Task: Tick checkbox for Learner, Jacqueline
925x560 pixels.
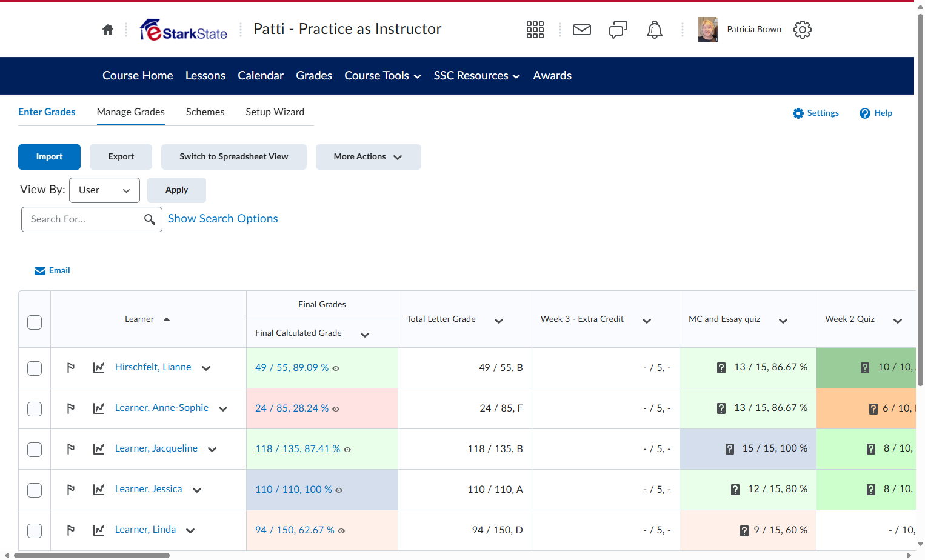Action: [35, 450]
